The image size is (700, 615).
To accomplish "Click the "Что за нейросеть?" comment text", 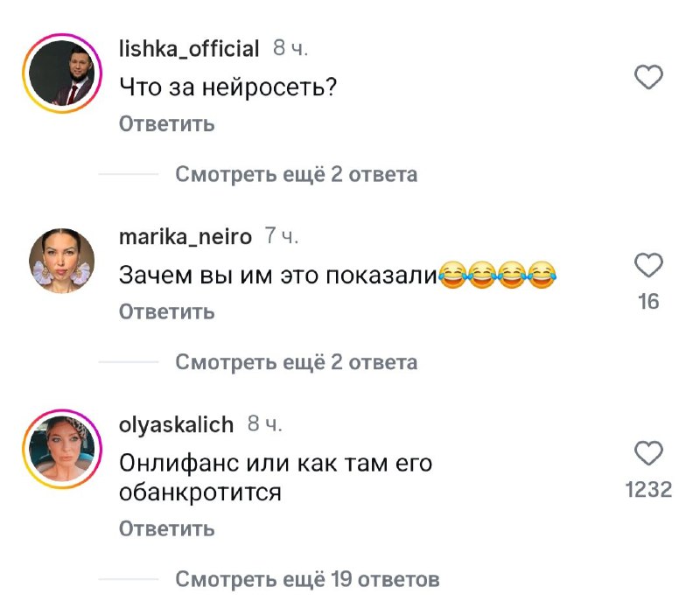I will point(228,86).
